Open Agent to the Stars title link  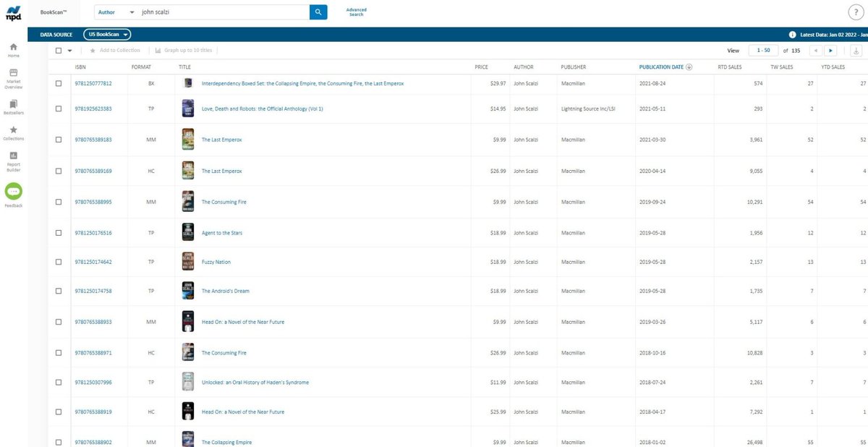(x=222, y=233)
